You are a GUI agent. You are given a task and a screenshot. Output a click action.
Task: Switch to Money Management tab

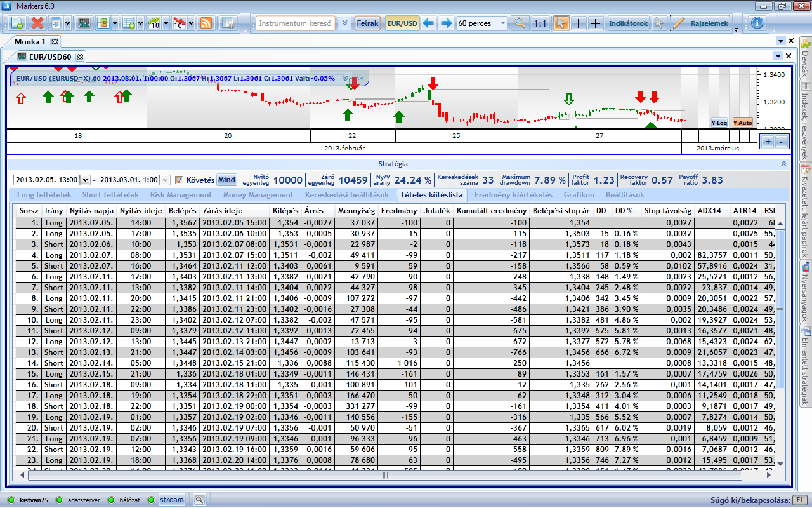click(x=258, y=195)
